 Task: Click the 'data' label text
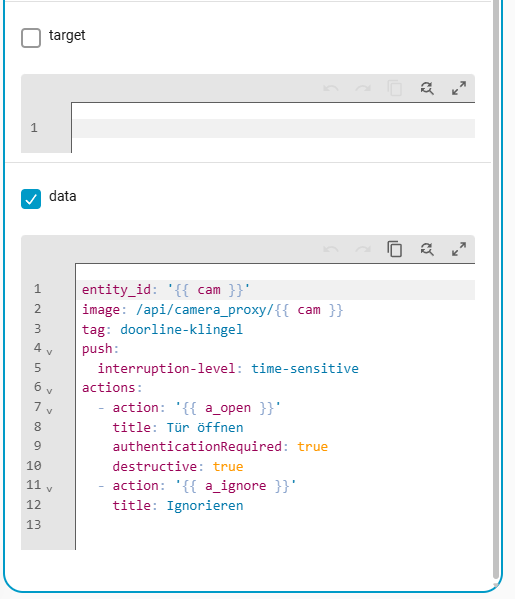63,196
